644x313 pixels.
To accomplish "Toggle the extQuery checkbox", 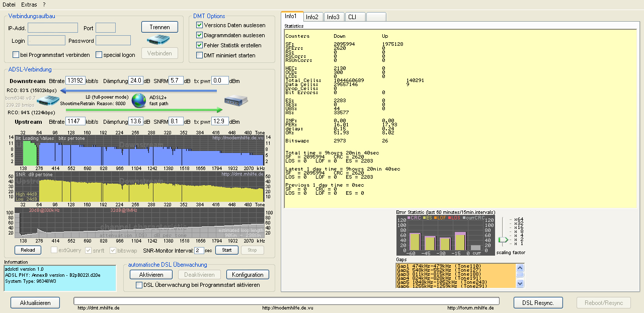I will (x=54, y=250).
